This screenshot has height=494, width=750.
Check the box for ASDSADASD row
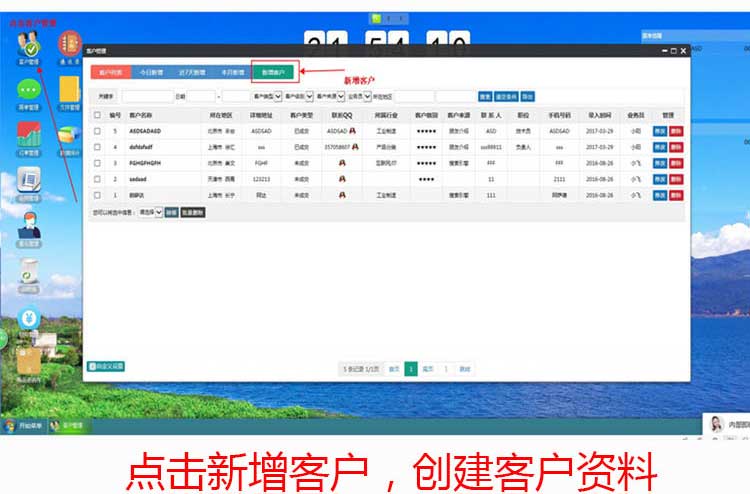(x=98, y=131)
